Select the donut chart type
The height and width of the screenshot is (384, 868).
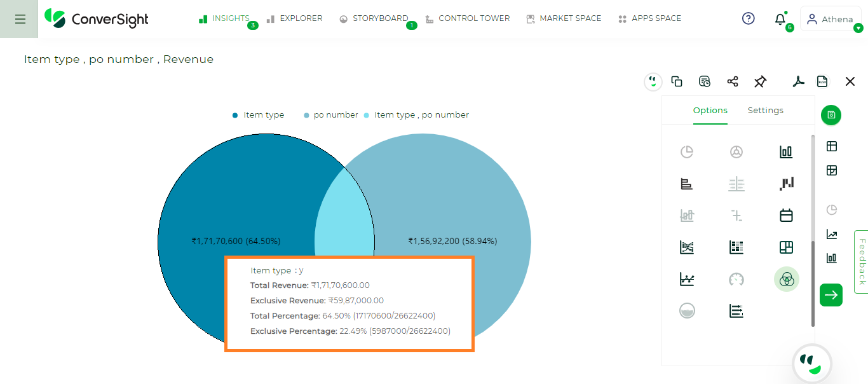click(736, 151)
